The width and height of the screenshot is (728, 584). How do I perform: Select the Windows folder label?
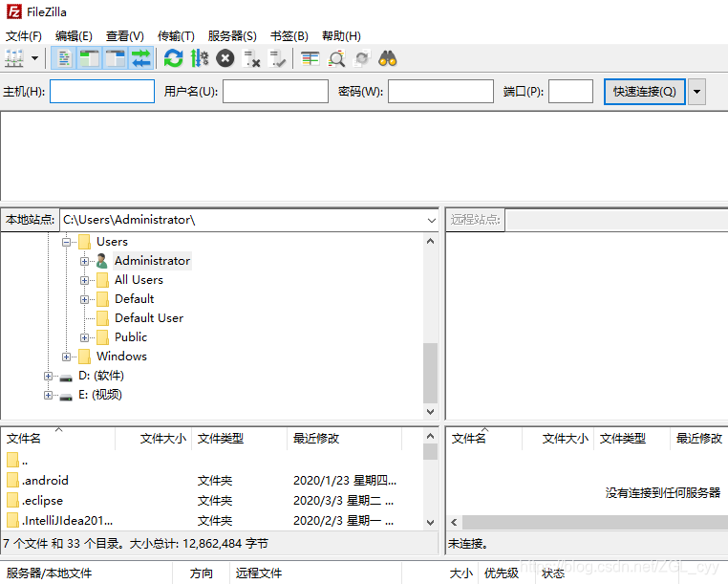(x=121, y=356)
